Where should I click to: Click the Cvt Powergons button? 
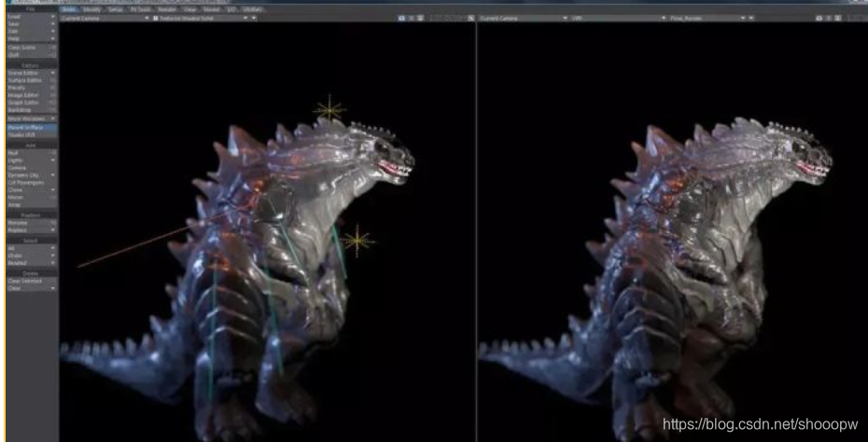coord(32,182)
